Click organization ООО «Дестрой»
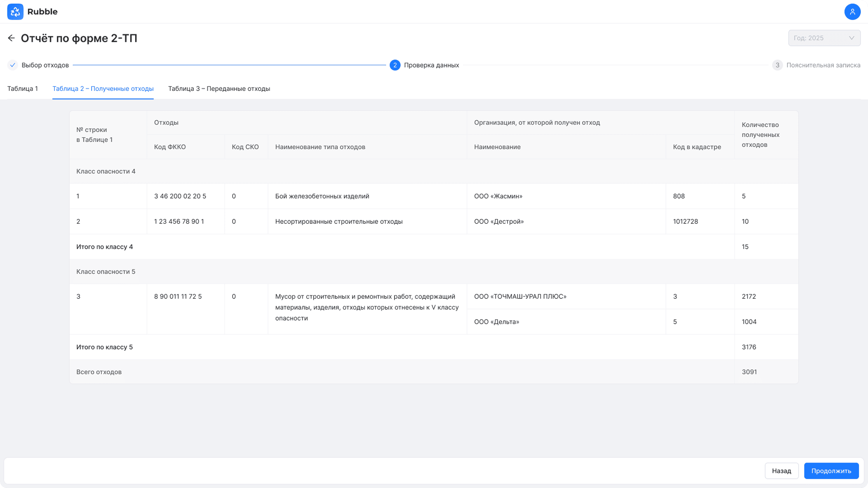 499,221
